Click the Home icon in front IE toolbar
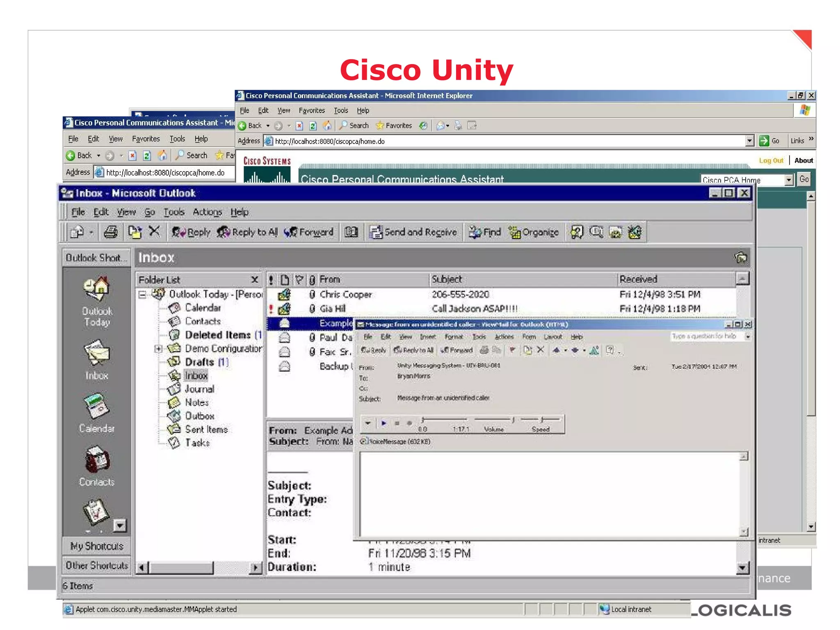Viewport: 840px width, 630px height. click(327, 126)
